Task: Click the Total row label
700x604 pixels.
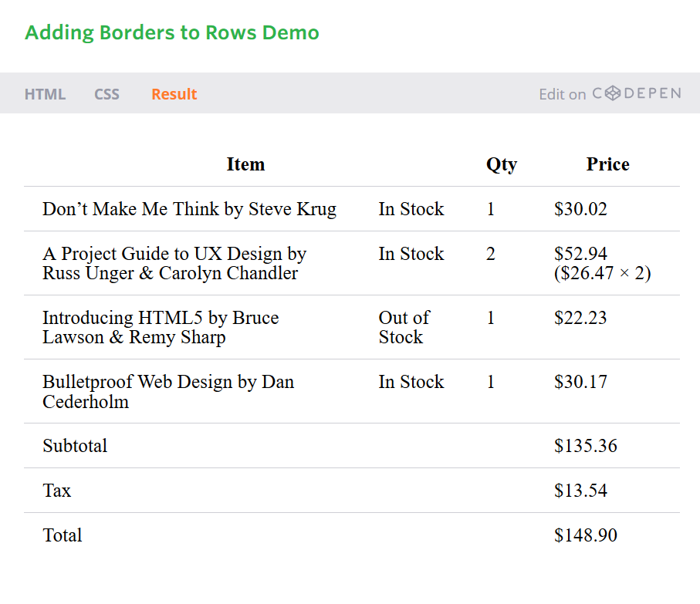Action: point(62,535)
